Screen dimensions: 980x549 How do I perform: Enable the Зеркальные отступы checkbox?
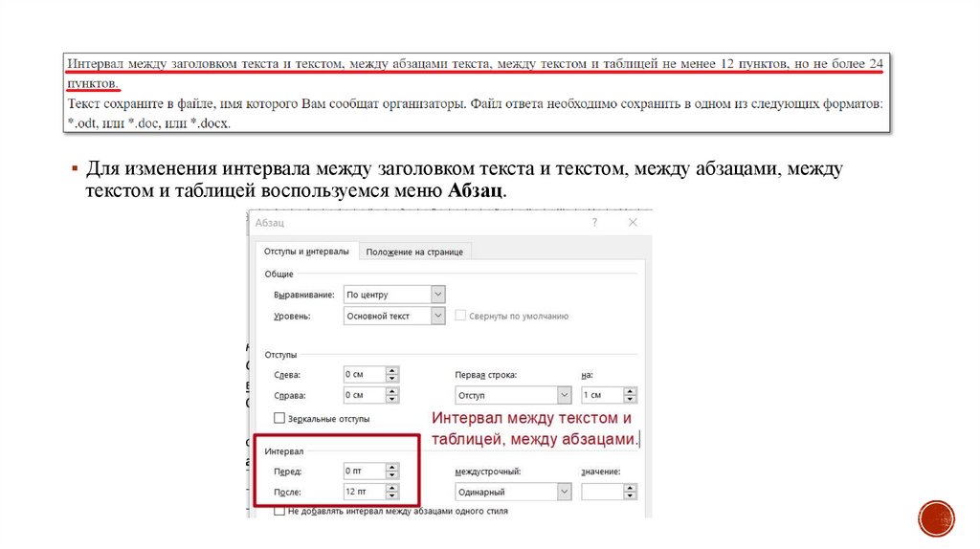(279, 418)
